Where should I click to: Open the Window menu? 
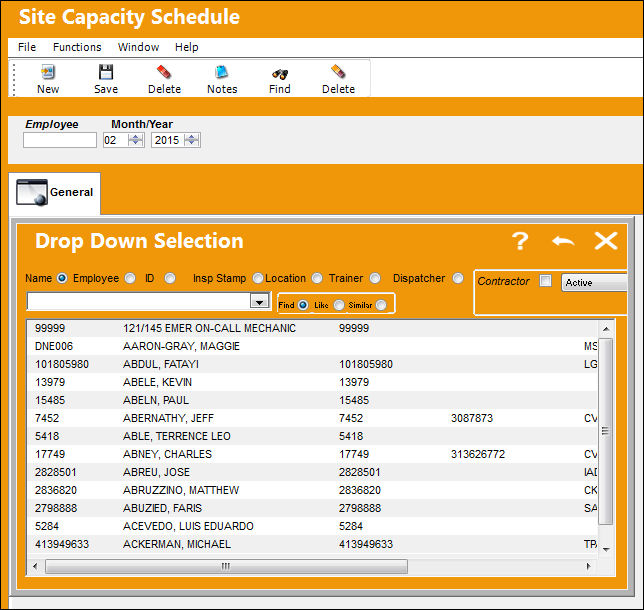[138, 47]
